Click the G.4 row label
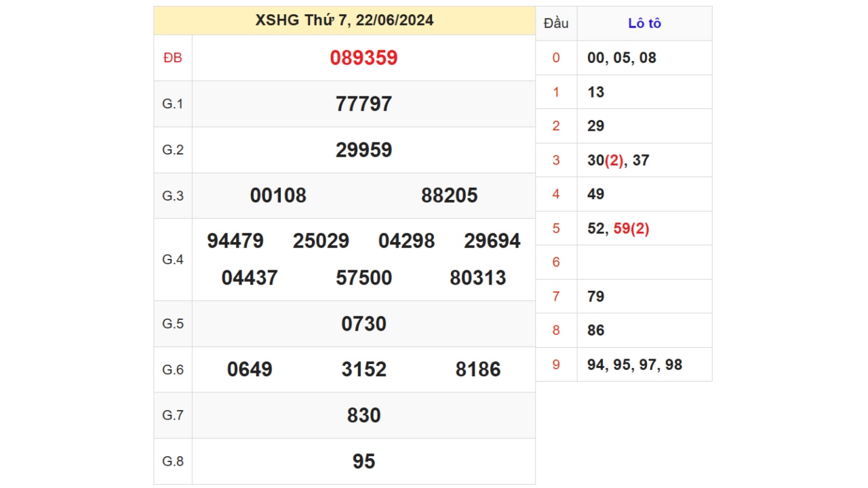Screen dimensions: 868x488 (173, 260)
